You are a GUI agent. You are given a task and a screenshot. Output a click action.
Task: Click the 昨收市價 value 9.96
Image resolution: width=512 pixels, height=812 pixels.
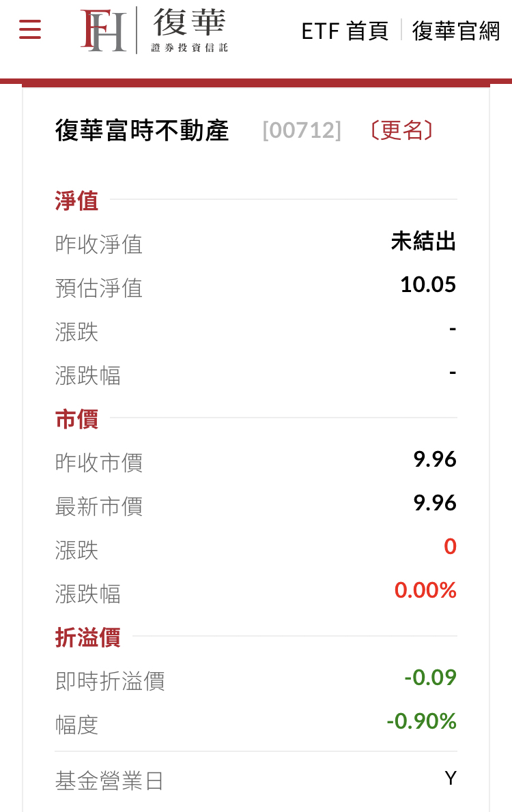[x=435, y=459]
